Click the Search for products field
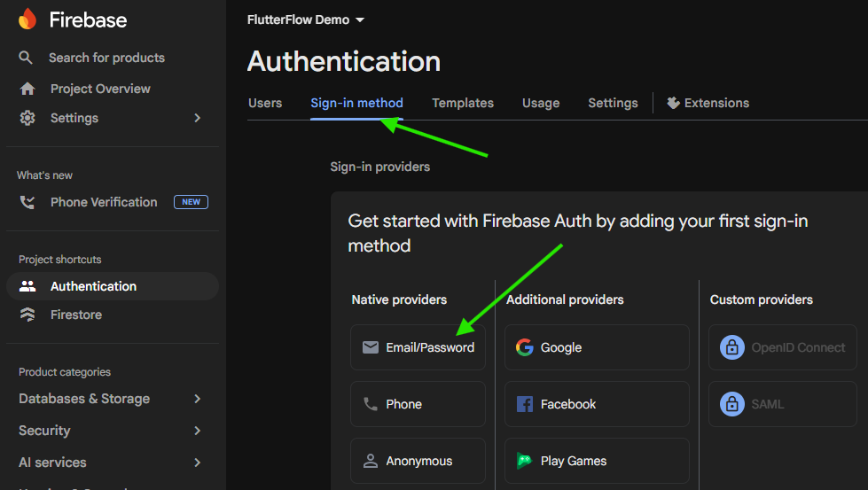868x490 pixels. tap(107, 58)
